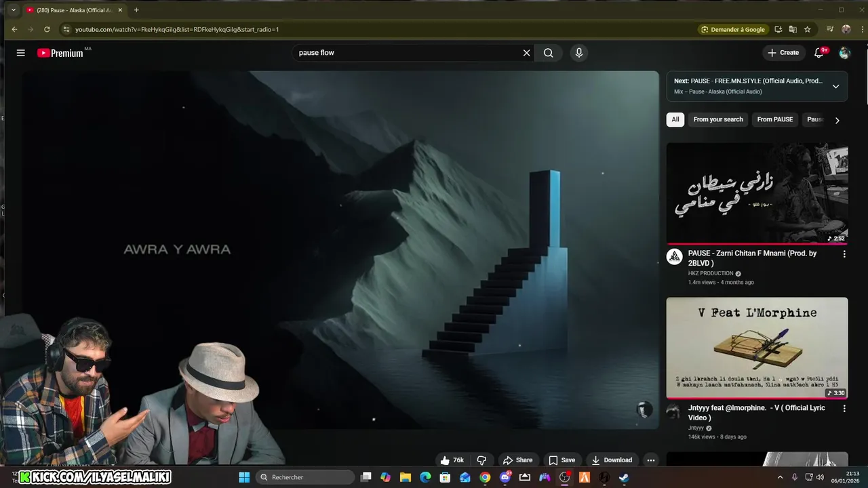Select the From your search chip
Viewport: 868px width, 488px height.
tap(718, 119)
